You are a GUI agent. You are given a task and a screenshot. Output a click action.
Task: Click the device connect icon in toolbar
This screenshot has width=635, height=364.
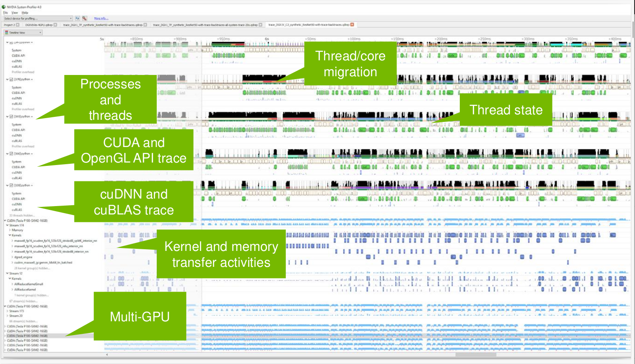coord(78,18)
